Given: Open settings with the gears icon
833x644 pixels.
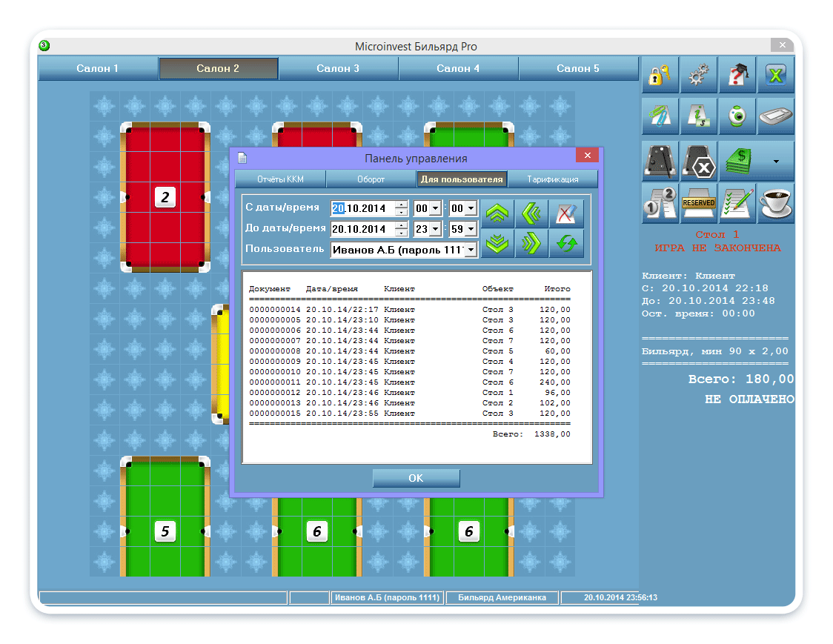Looking at the screenshot, I should pyautogui.click(x=698, y=76).
